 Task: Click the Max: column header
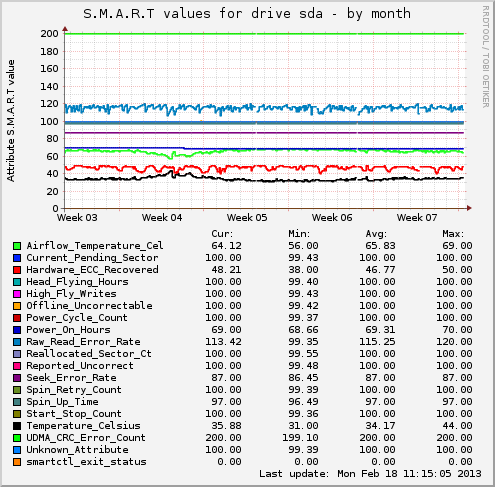[x=453, y=234]
